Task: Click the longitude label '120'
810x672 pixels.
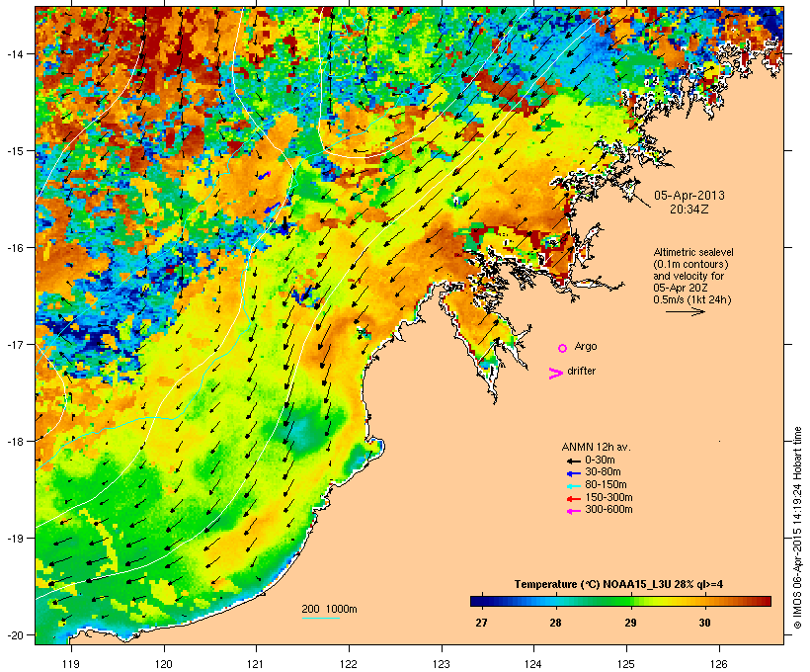Action: coord(164,663)
